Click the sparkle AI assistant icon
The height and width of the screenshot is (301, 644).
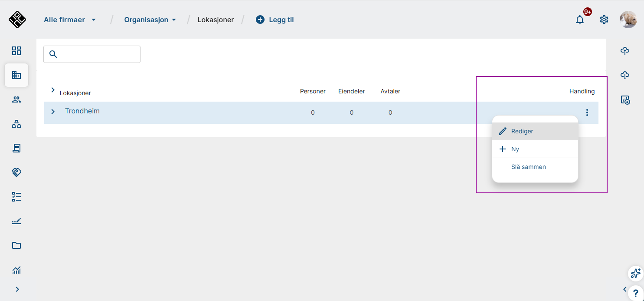[635, 273]
